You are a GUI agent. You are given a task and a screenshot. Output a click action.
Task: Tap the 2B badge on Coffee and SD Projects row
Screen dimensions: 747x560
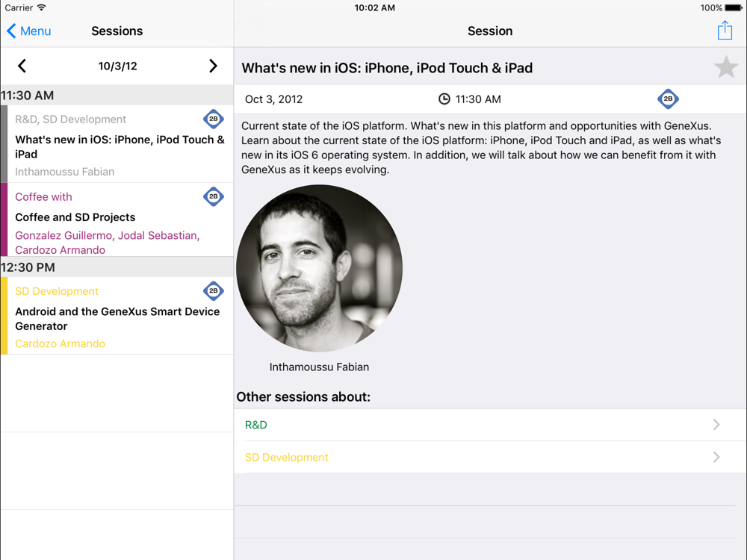point(214,196)
